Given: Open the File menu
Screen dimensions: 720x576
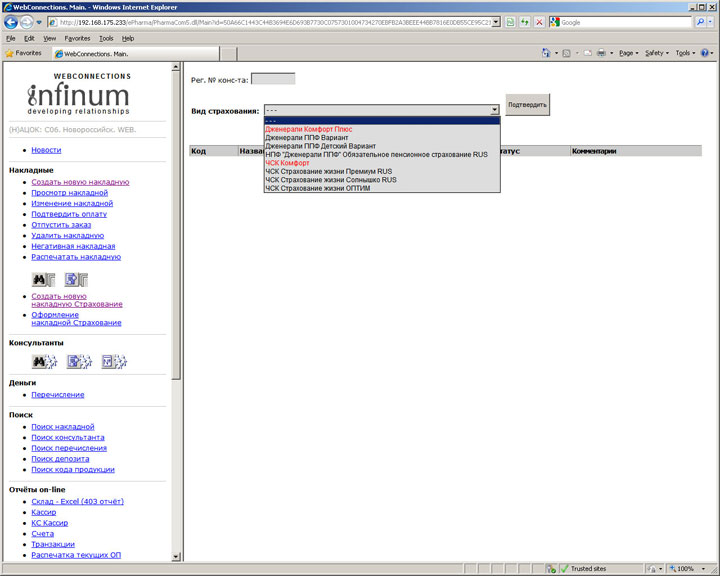Looking at the screenshot, I should pos(11,39).
